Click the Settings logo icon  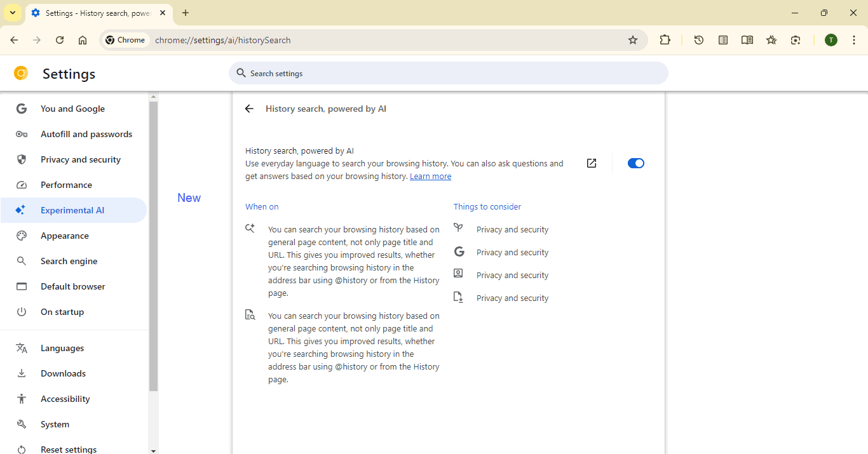21,74
